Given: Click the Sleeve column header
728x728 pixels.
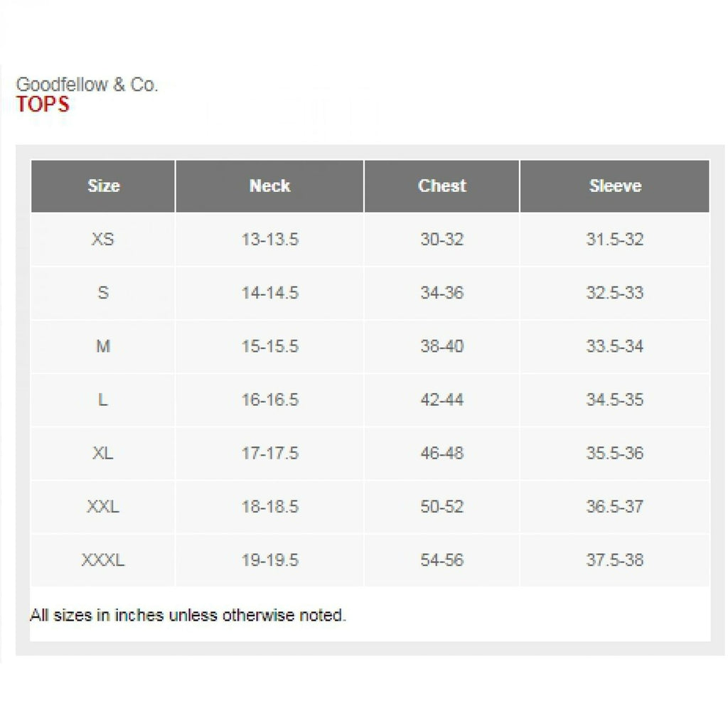Looking at the screenshot, I should (615, 186).
